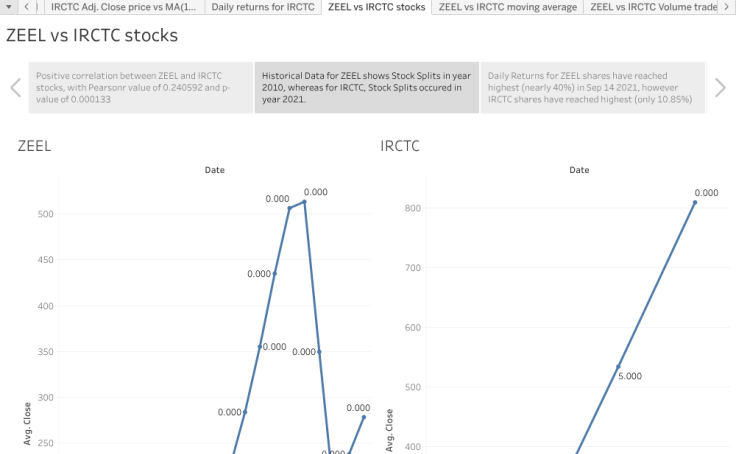Click the IRCTC chart title

coord(400,146)
